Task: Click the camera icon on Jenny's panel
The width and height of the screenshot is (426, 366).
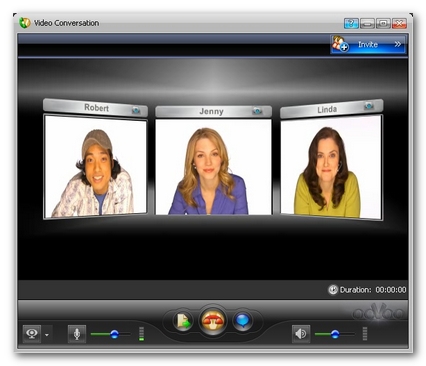Action: coord(257,111)
